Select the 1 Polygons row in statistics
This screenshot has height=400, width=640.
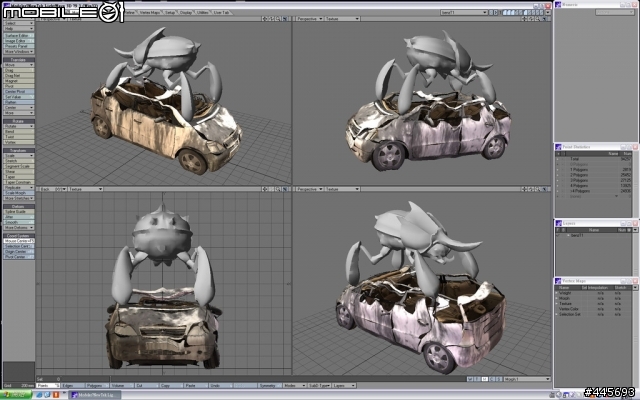pos(594,169)
